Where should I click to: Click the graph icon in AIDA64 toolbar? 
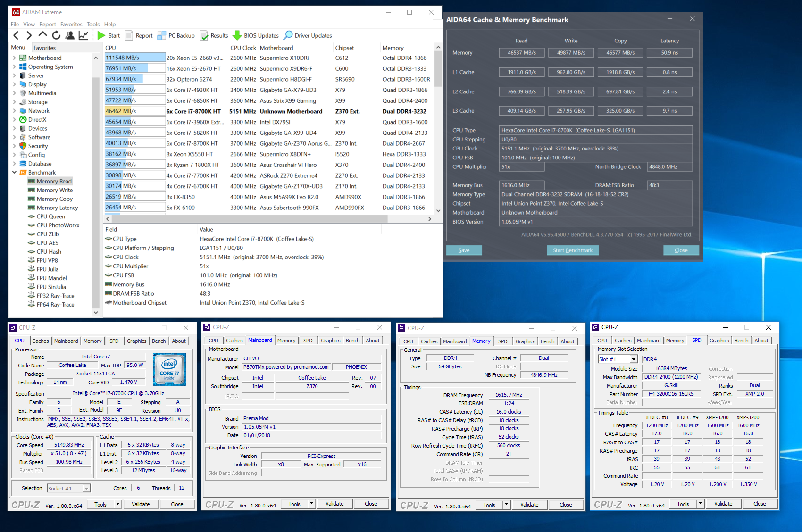[84, 35]
